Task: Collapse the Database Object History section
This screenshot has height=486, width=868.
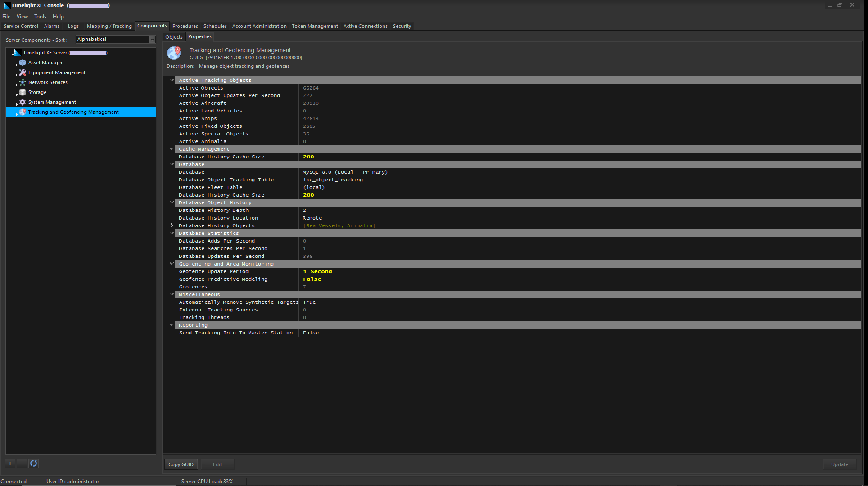Action: coord(172,202)
